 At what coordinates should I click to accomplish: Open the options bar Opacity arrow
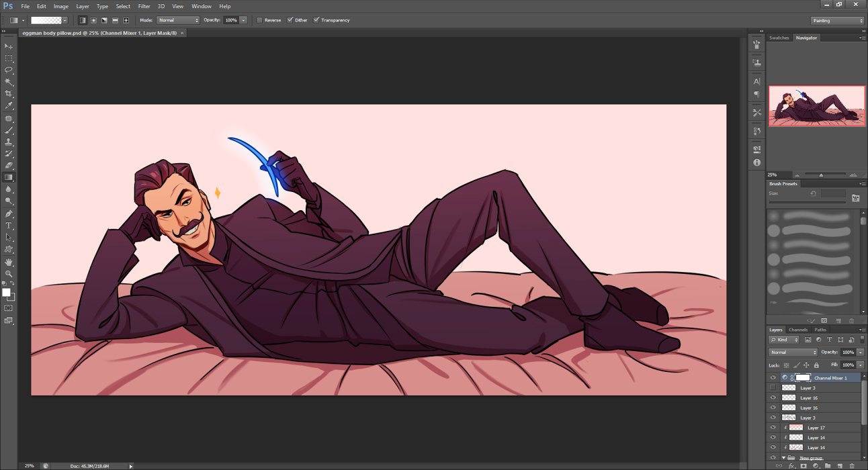[x=243, y=20]
